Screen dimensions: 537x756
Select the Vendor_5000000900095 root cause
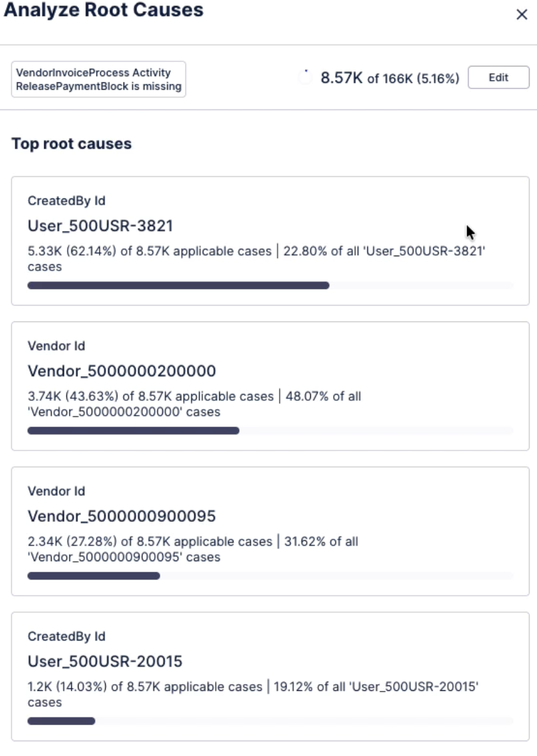(122, 516)
